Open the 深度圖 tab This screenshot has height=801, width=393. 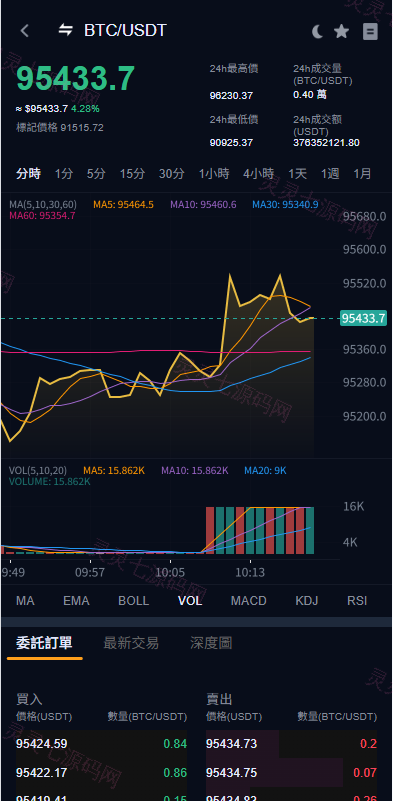click(x=211, y=643)
